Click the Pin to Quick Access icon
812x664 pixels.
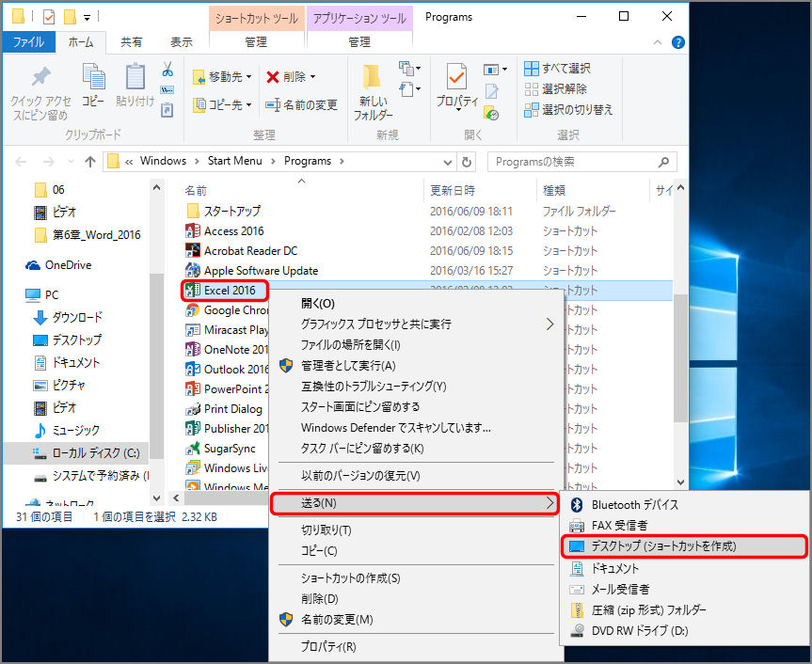click(x=40, y=77)
